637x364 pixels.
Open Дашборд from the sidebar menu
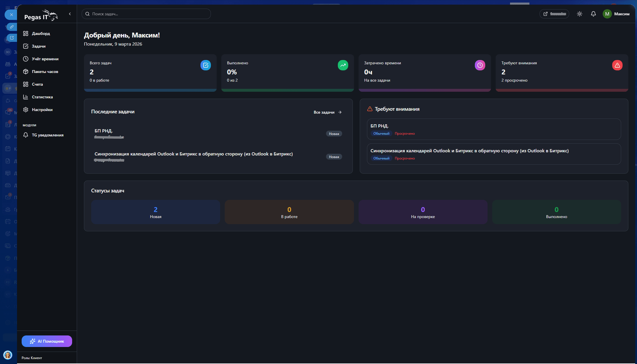(x=26, y=33)
